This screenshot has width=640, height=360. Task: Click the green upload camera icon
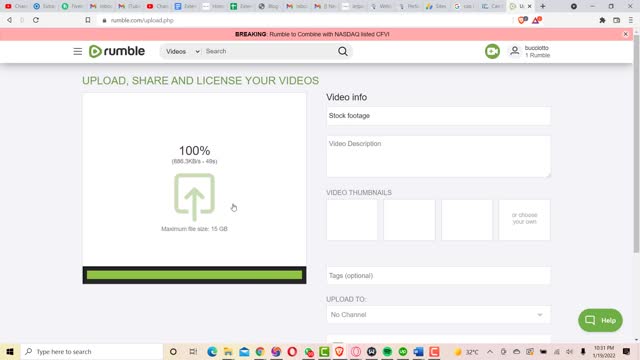(492, 51)
